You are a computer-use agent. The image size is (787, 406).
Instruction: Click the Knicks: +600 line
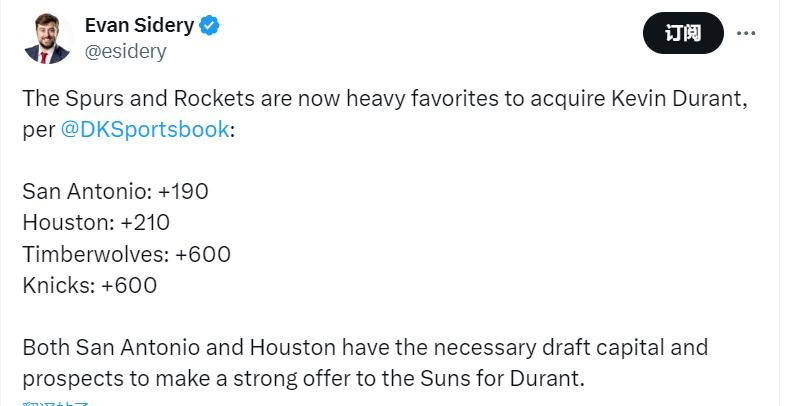point(89,285)
